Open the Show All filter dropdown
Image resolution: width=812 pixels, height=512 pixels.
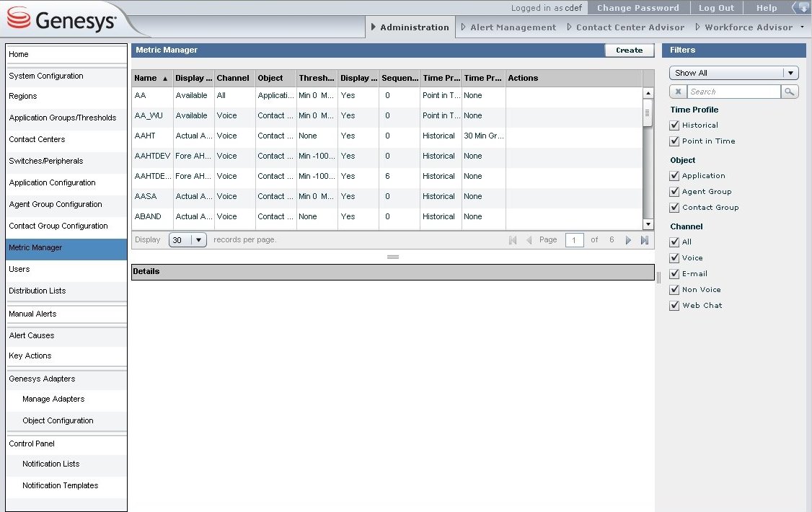click(x=734, y=73)
